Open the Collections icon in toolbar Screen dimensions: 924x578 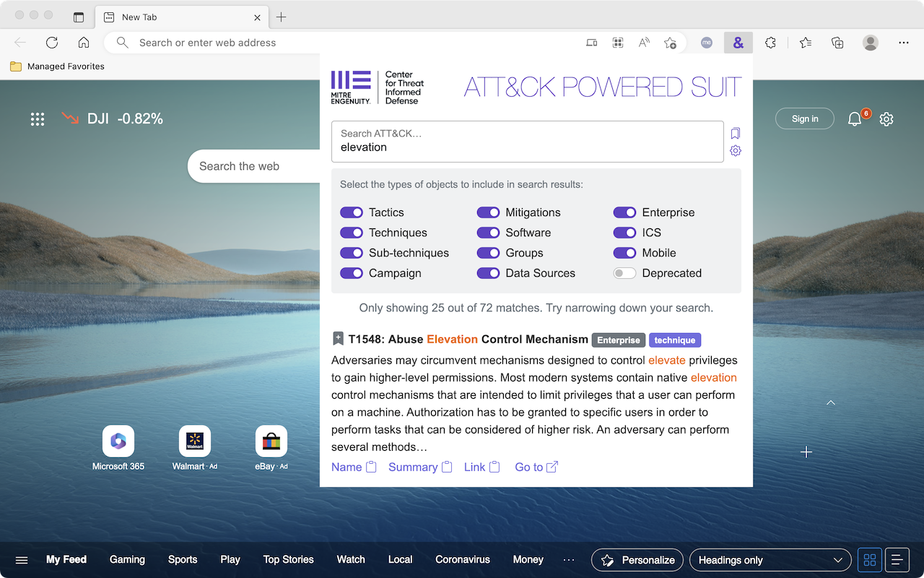click(x=837, y=43)
